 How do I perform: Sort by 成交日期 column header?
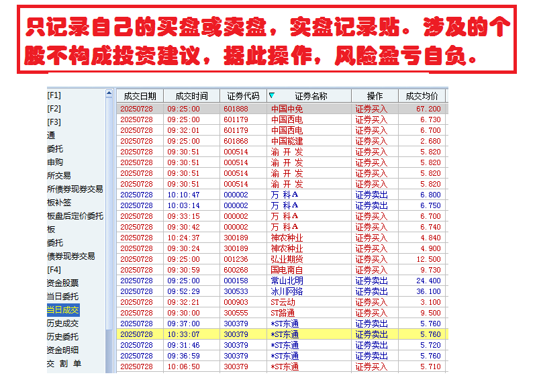tap(140, 96)
